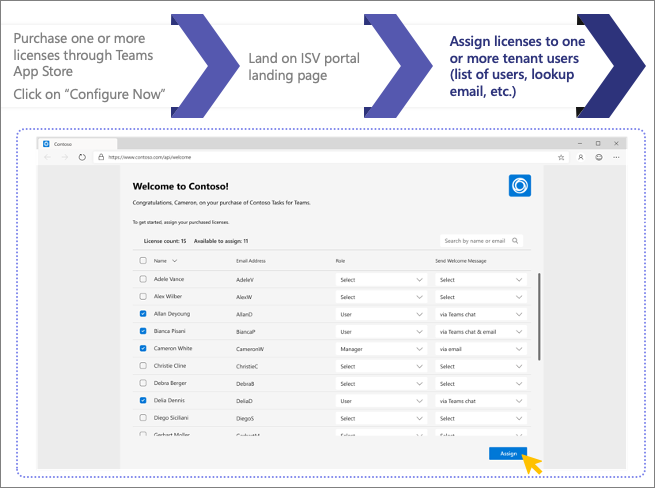Select the Contoso browser tab
The image size is (655, 488).
(x=78, y=144)
